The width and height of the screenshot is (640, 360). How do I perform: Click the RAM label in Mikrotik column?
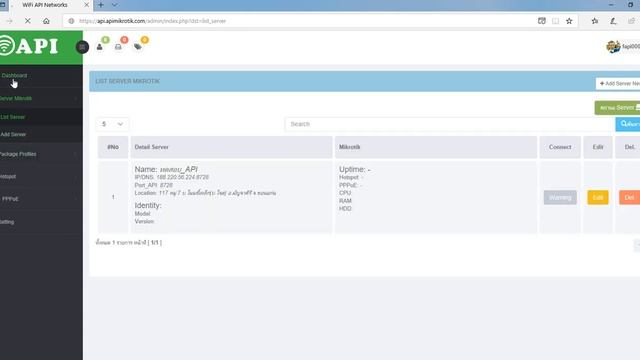click(345, 201)
